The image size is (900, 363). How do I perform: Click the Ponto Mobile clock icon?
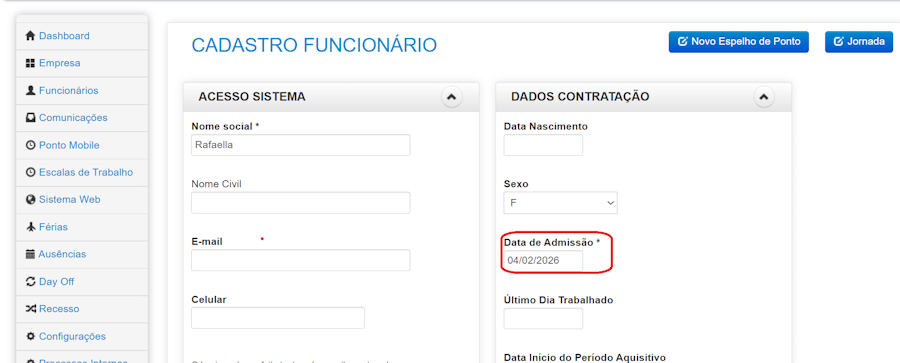point(31,145)
